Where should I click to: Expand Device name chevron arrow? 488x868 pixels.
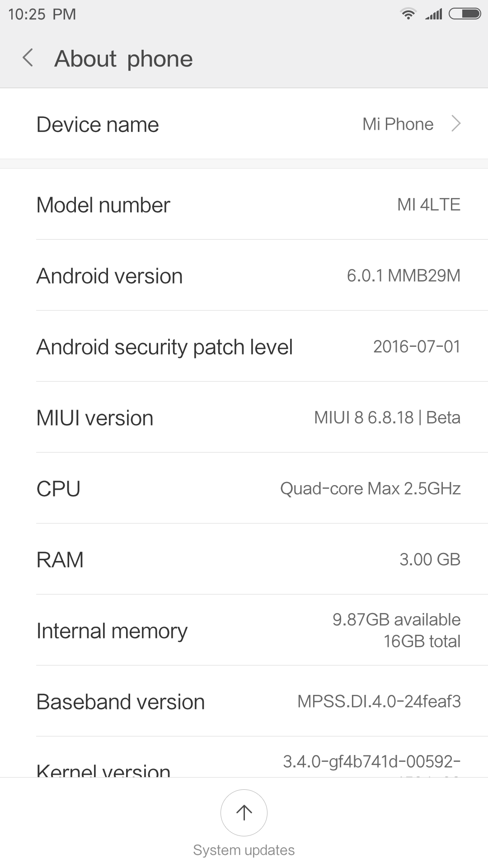(x=456, y=124)
